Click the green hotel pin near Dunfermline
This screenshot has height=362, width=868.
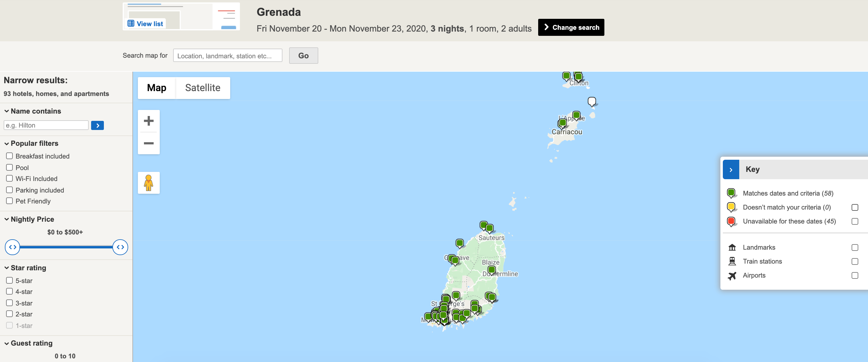(x=491, y=270)
